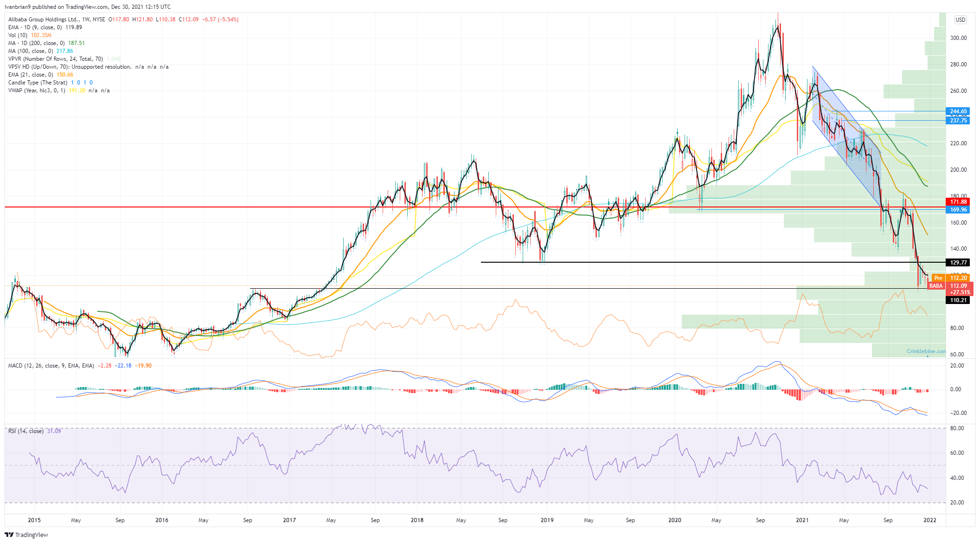Click the black 129.77 level label
The width and height of the screenshot is (980, 543).
pos(958,263)
